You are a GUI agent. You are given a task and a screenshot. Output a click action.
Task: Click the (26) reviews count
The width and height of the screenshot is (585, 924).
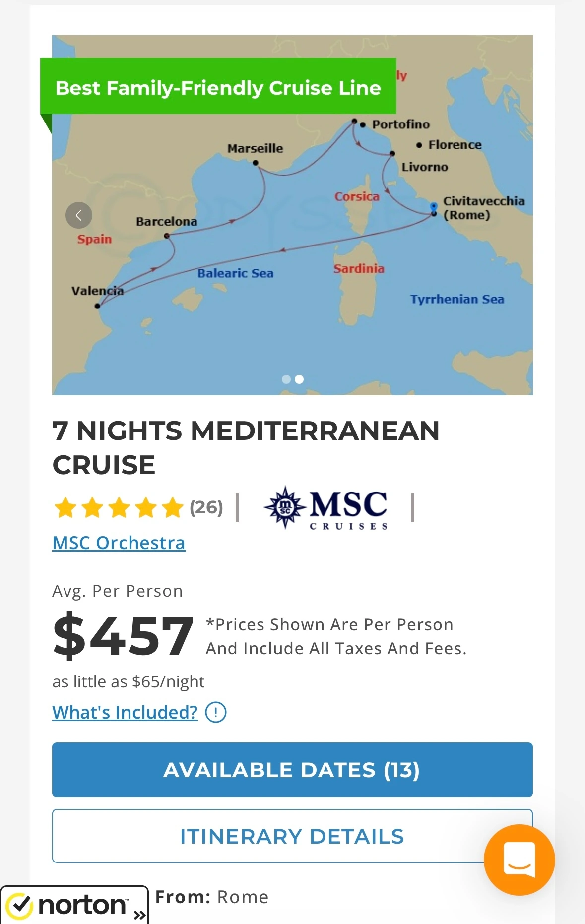click(206, 507)
